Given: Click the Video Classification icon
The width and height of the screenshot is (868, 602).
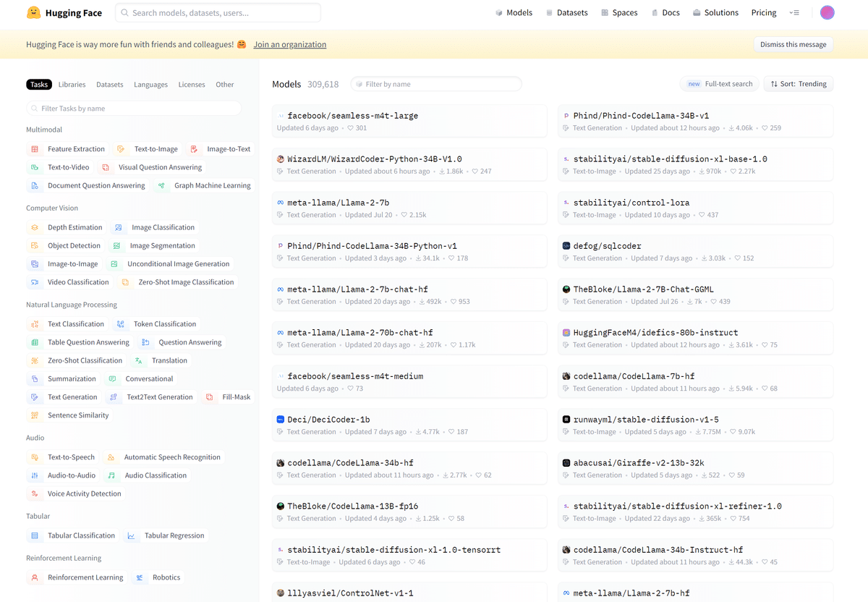Looking at the screenshot, I should [35, 282].
